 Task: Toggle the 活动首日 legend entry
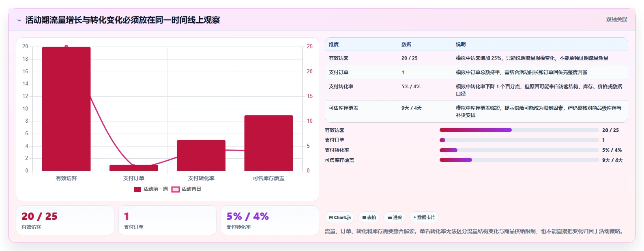click(x=186, y=189)
